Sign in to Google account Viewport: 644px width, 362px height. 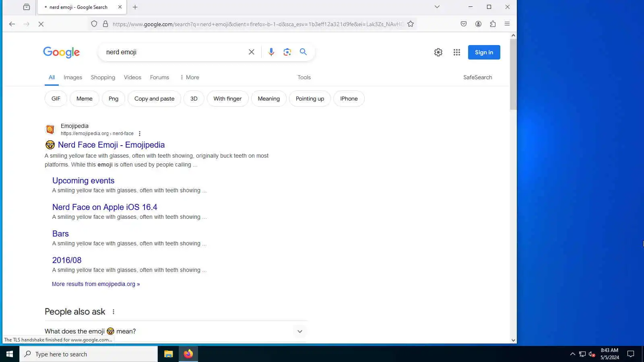coord(484,52)
